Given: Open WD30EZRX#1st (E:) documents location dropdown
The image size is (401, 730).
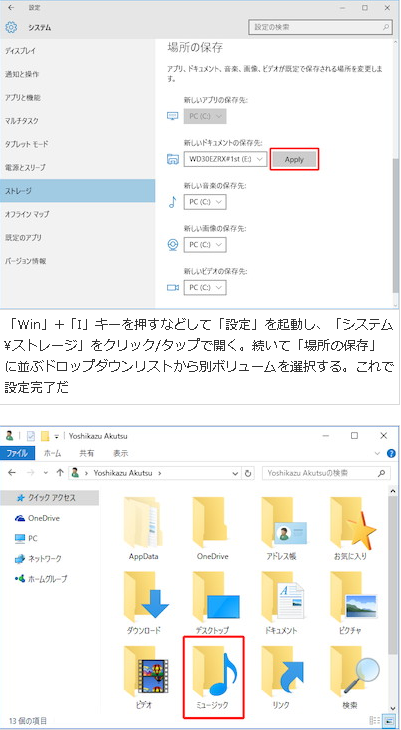Looking at the screenshot, I should (225, 159).
